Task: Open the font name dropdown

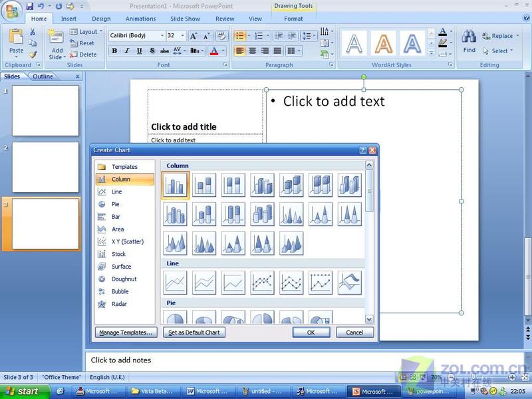Action: (x=162, y=35)
